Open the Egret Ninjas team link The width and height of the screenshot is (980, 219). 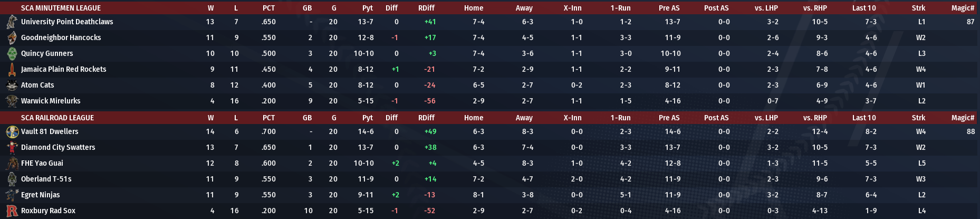tap(41, 195)
